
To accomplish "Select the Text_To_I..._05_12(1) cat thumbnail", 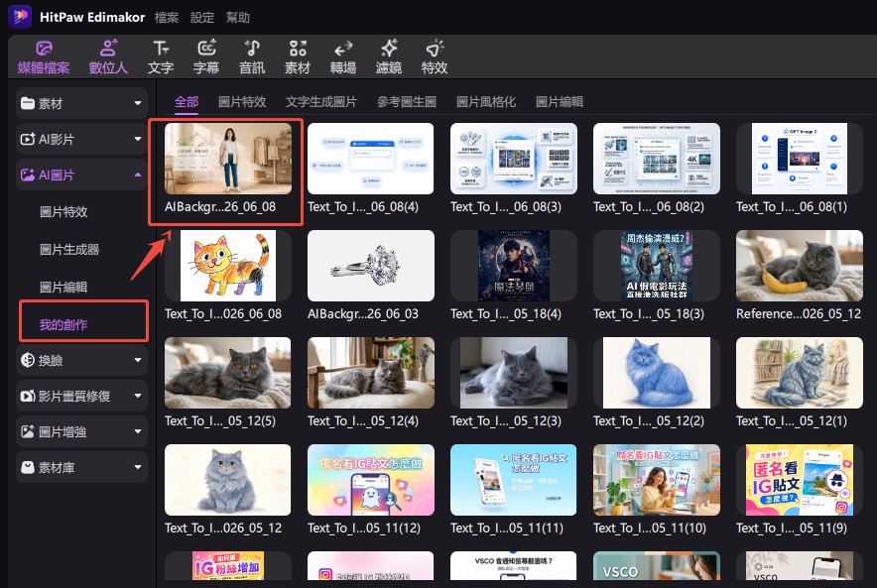I will tap(800, 373).
